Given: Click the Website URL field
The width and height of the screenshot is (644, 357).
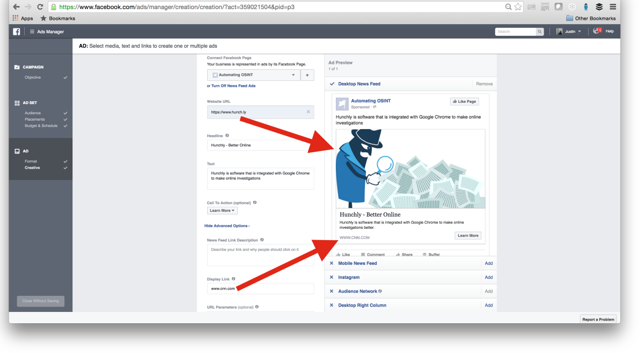Looking at the screenshot, I should click(260, 112).
